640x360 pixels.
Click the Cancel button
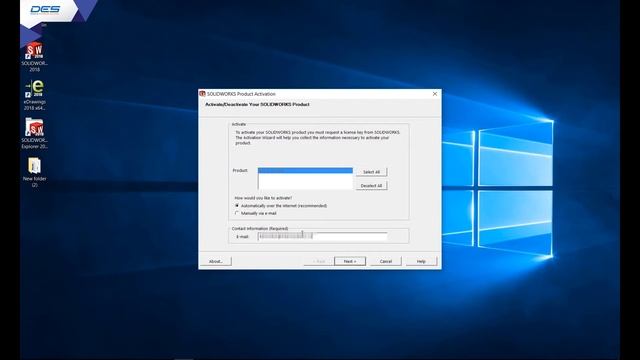[386, 261]
